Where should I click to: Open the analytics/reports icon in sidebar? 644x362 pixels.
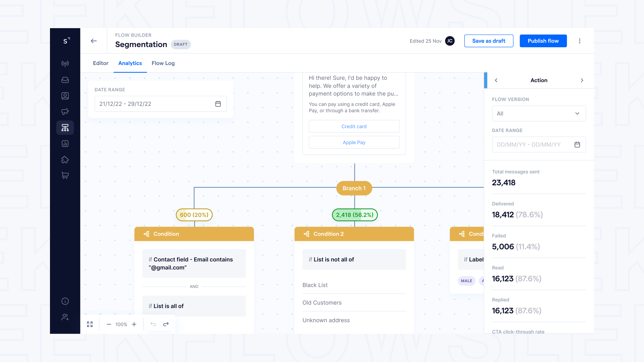tap(65, 143)
